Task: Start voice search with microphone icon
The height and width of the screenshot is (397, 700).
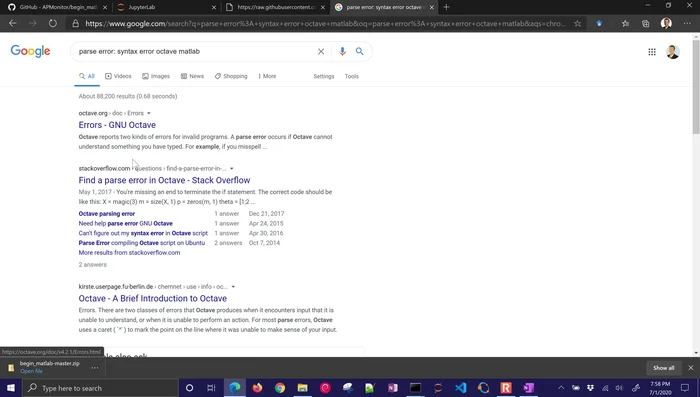Action: tap(342, 51)
